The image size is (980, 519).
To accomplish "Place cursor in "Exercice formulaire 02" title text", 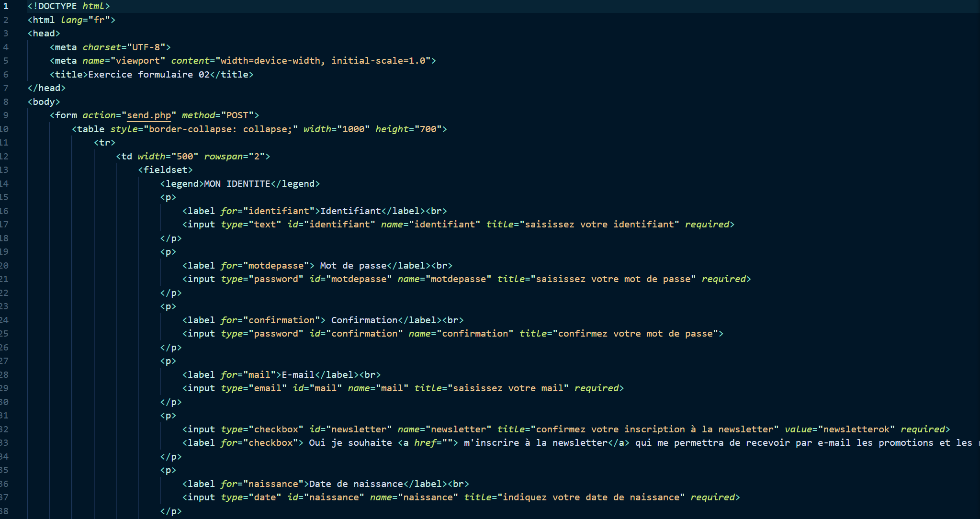I will coord(148,75).
